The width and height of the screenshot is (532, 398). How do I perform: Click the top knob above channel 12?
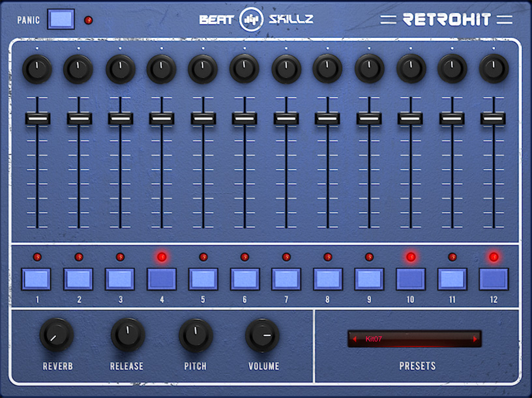pyautogui.click(x=494, y=69)
